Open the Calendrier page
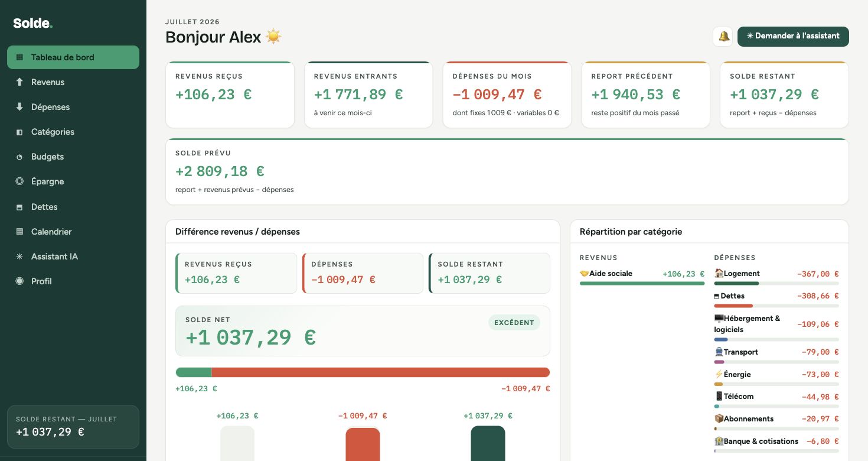 click(x=73, y=232)
